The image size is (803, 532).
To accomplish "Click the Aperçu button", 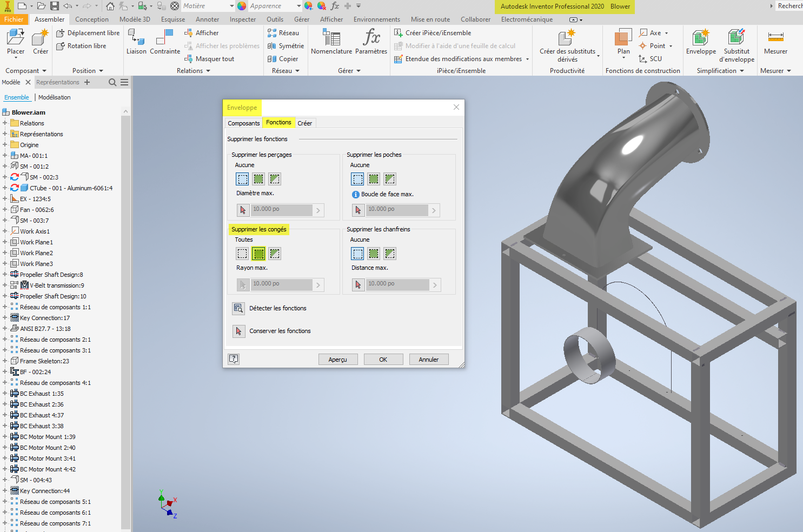I will click(x=338, y=359).
